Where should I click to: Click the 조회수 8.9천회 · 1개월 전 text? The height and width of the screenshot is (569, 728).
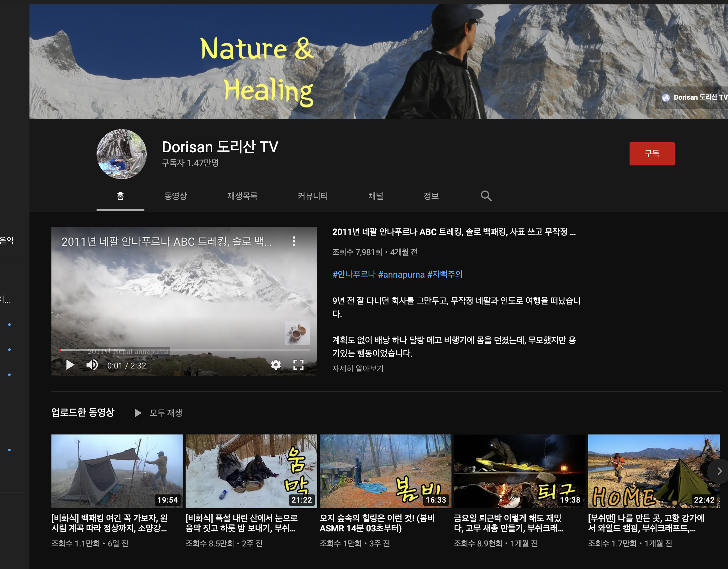[496, 544]
